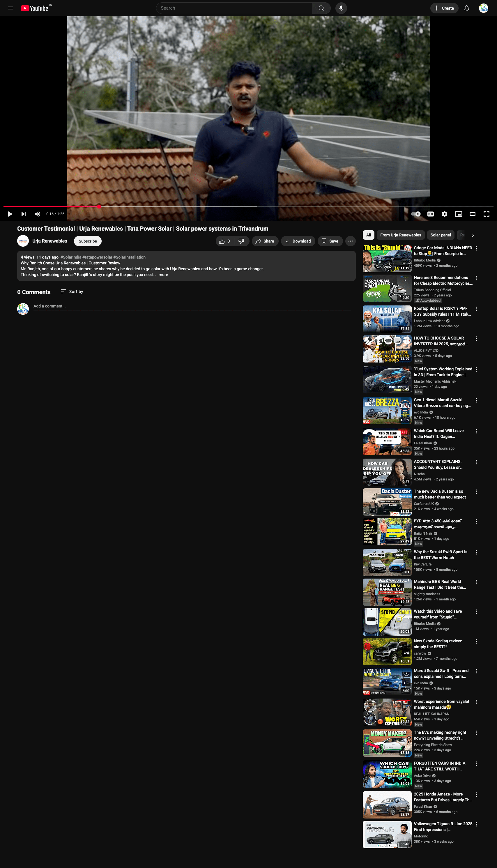Open menu for Cringe Car Mods video
Screen dimensions: 497x868
point(476,248)
